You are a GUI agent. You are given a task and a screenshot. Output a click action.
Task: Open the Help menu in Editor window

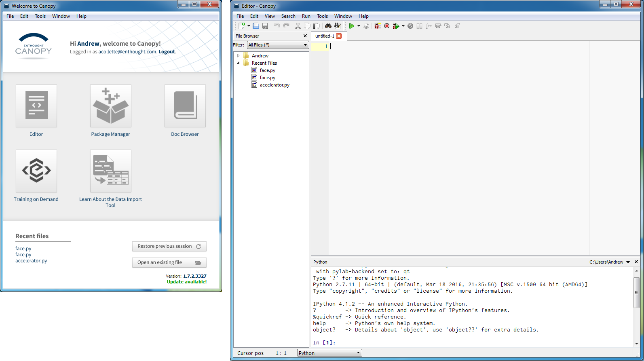[363, 16]
